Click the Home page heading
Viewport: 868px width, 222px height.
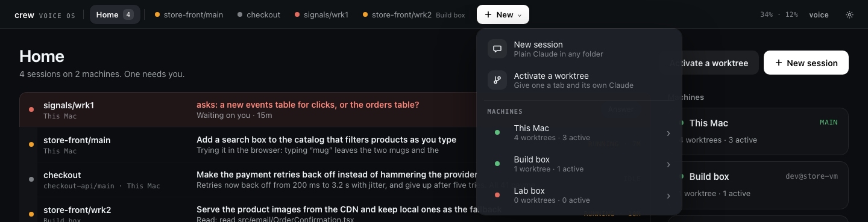click(x=42, y=56)
